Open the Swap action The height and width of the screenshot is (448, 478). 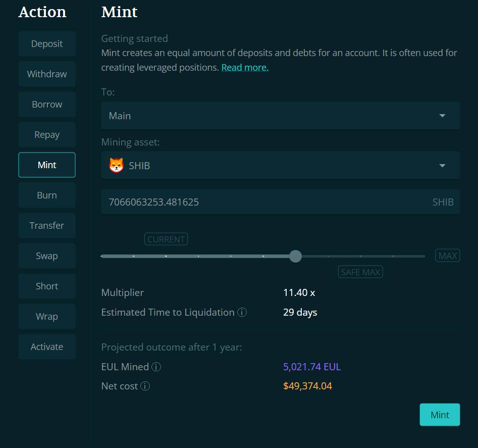(x=47, y=256)
